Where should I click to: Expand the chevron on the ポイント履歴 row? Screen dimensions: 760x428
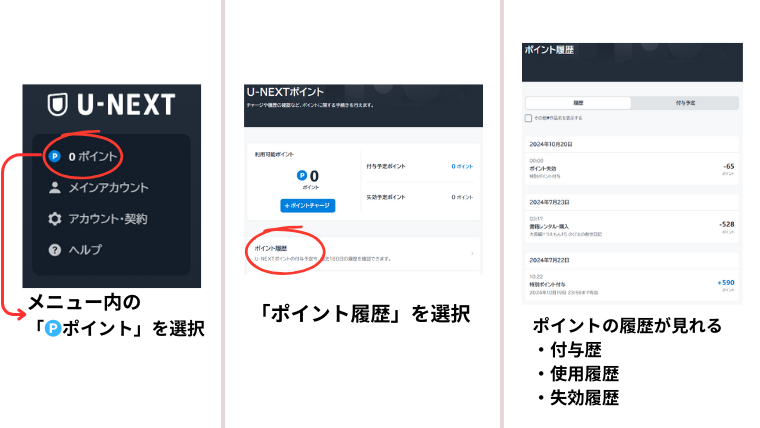pyautogui.click(x=472, y=254)
